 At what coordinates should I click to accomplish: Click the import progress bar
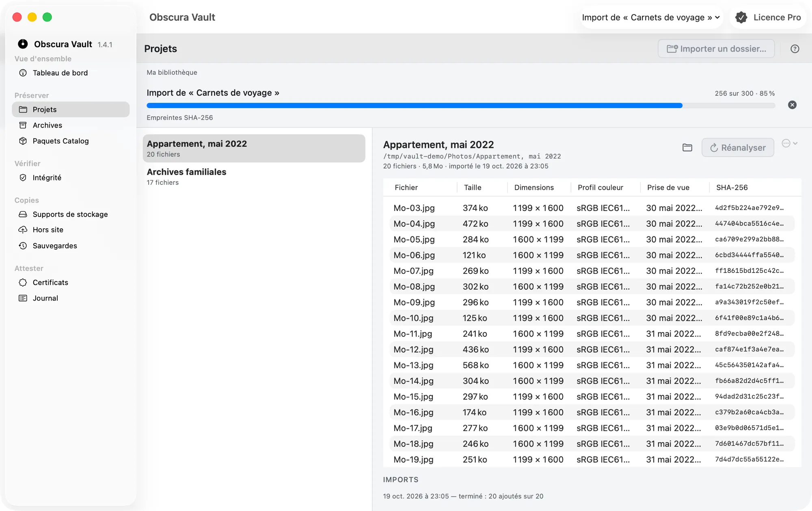[x=461, y=106]
